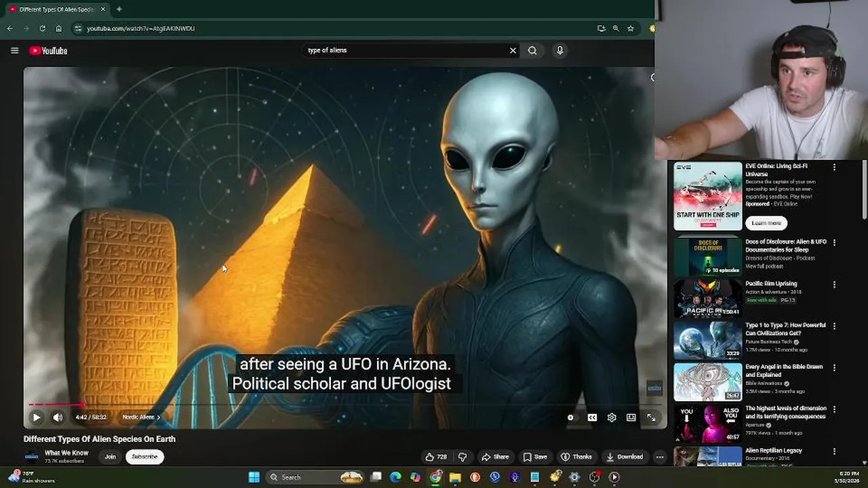This screenshot has height=488, width=868.
Task: Start voice search with microphone
Action: tap(559, 50)
